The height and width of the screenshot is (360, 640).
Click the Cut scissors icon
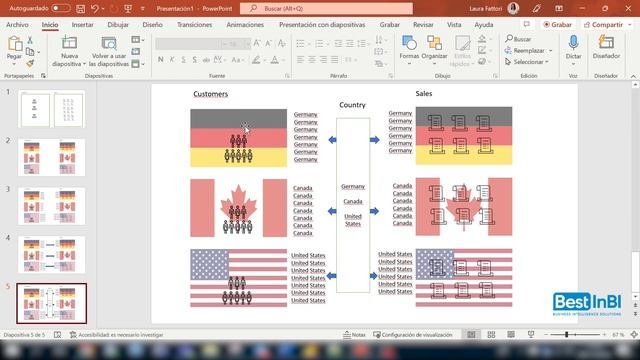[30, 40]
